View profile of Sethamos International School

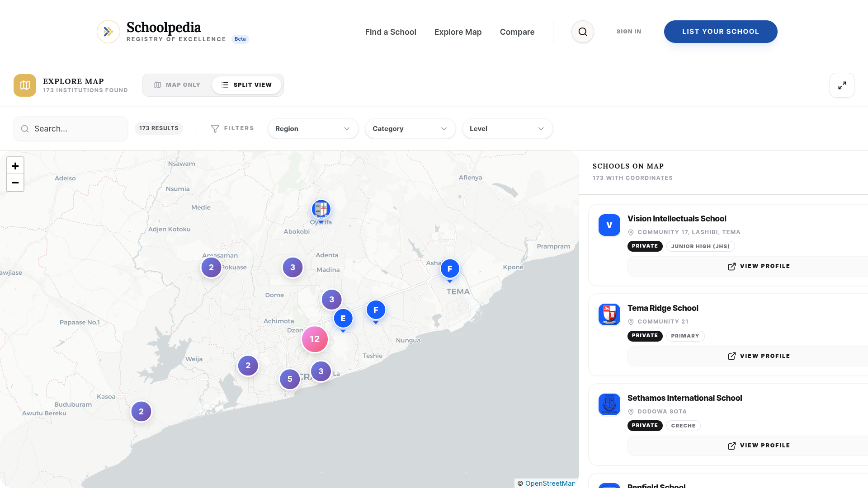[759, 446]
